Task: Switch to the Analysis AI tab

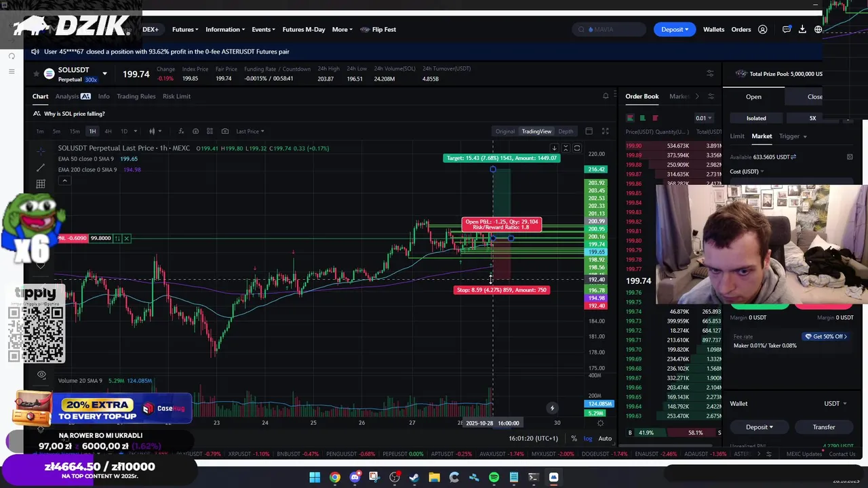Action: click(73, 96)
